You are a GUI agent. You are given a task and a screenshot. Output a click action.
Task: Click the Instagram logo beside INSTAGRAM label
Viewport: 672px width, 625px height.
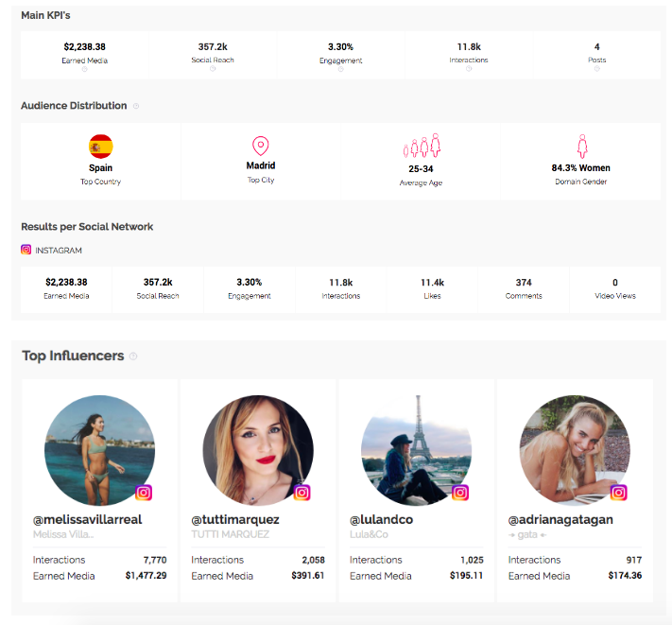tap(26, 250)
